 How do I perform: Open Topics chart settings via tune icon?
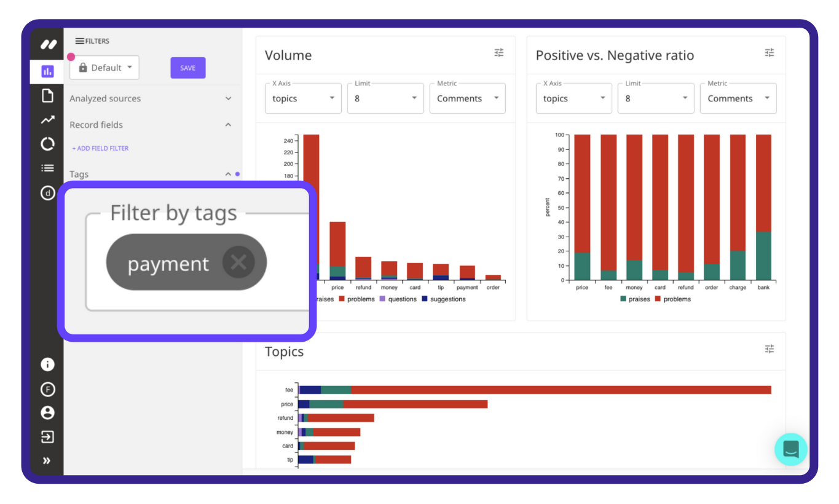coord(769,348)
